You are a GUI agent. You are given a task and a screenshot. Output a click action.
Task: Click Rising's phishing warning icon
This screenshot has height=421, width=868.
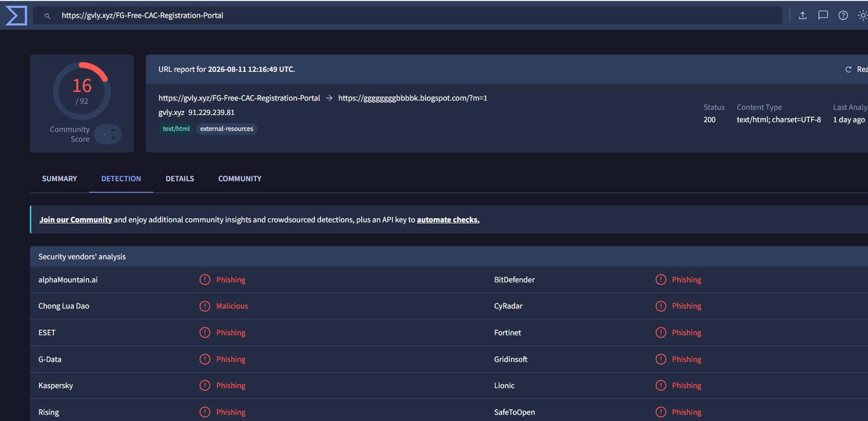(205, 412)
